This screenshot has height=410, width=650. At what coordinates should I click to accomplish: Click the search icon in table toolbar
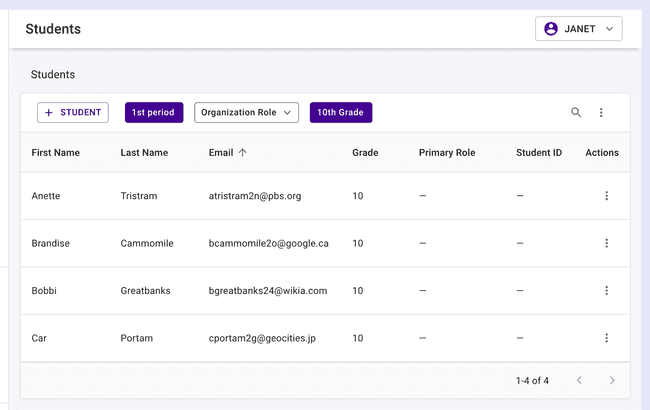(x=576, y=113)
